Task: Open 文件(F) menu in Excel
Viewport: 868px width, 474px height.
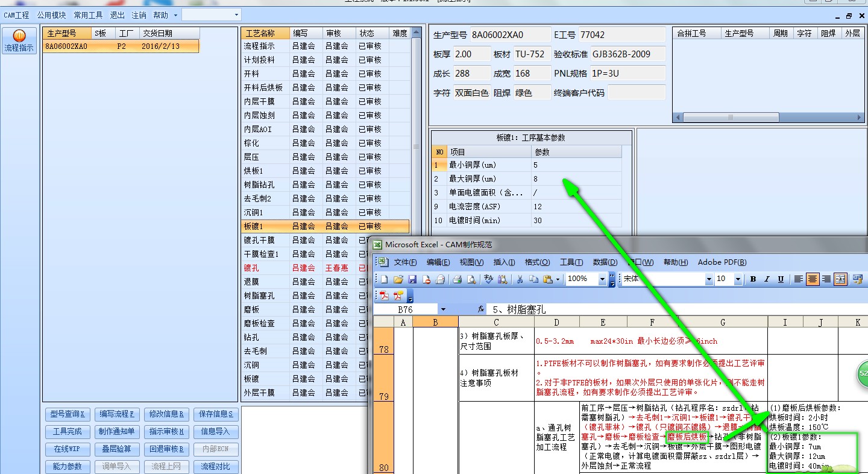Action: (406, 262)
